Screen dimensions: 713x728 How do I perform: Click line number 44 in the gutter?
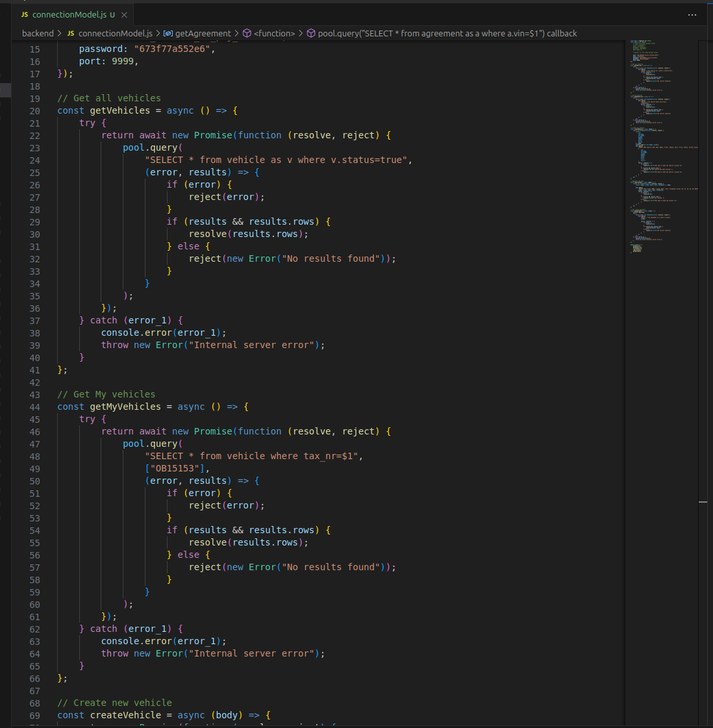34,407
